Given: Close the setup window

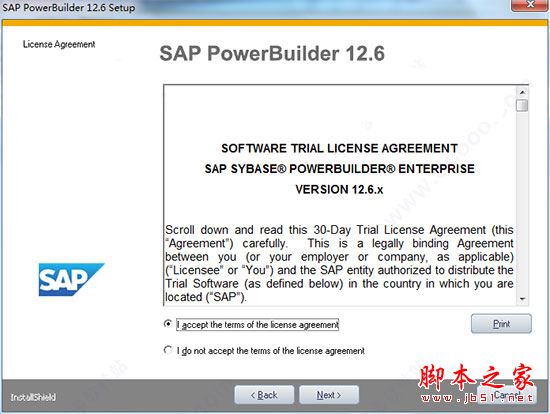Looking at the screenshot, I should [x=530, y=5].
